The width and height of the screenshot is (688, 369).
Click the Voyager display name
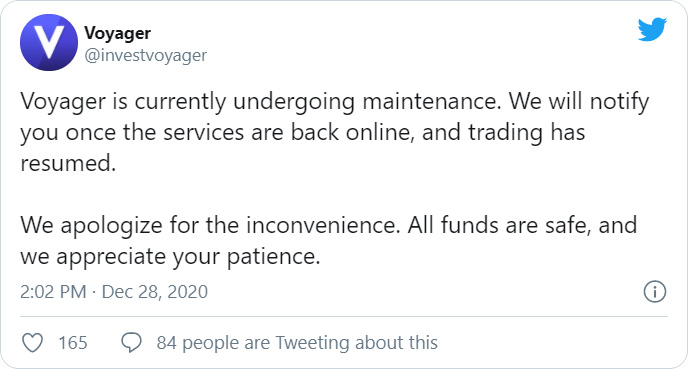[117, 33]
